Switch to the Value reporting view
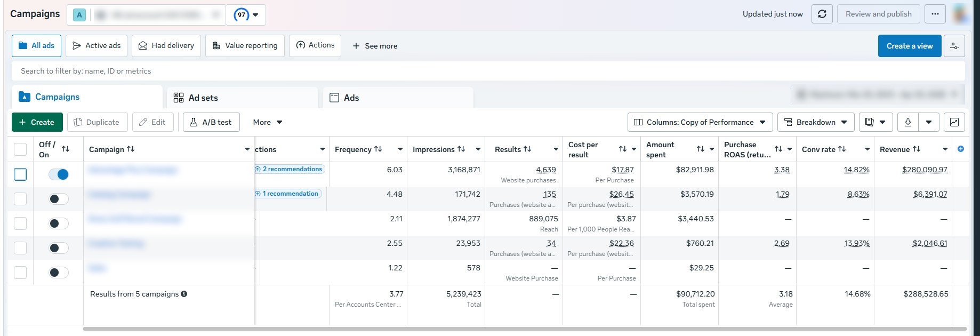The image size is (980, 336). (x=245, y=46)
